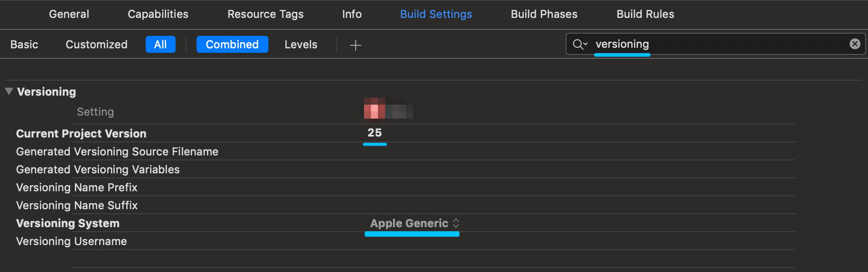
Task: Open the Apple Generic versioning dropdown
Action: (414, 223)
